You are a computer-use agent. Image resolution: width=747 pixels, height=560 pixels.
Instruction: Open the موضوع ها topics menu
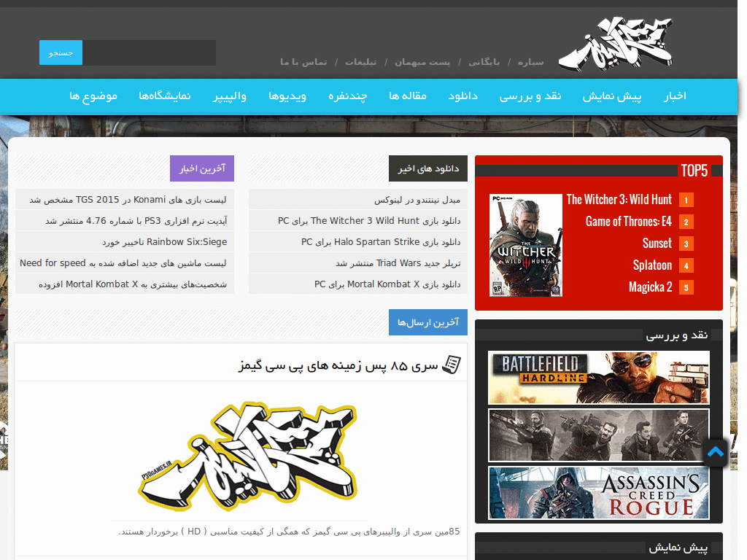coord(93,96)
